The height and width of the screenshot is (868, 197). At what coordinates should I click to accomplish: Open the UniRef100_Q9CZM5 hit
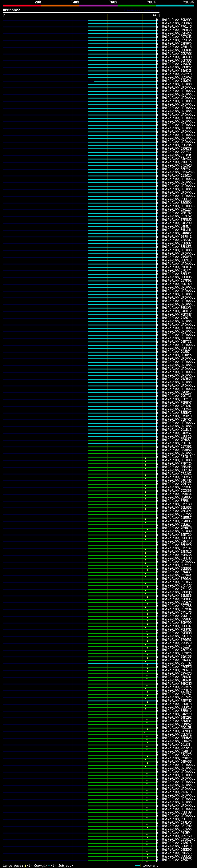coord(176,145)
